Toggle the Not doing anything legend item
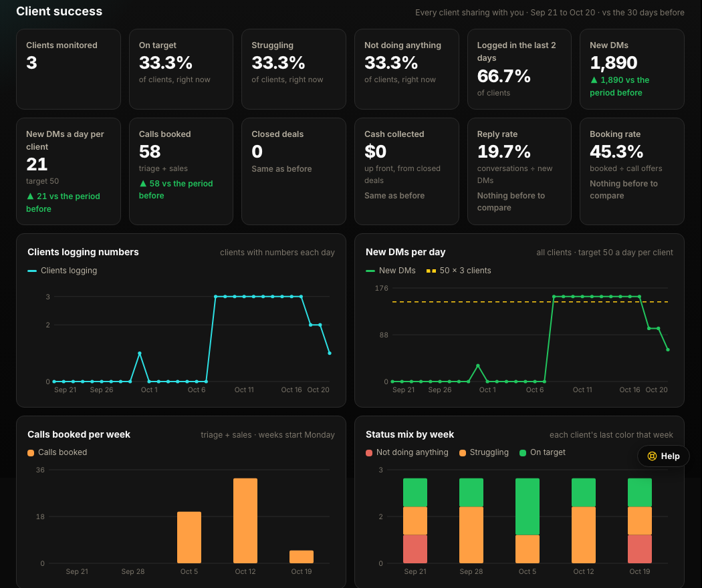Image resolution: width=702 pixels, height=588 pixels. (x=407, y=452)
